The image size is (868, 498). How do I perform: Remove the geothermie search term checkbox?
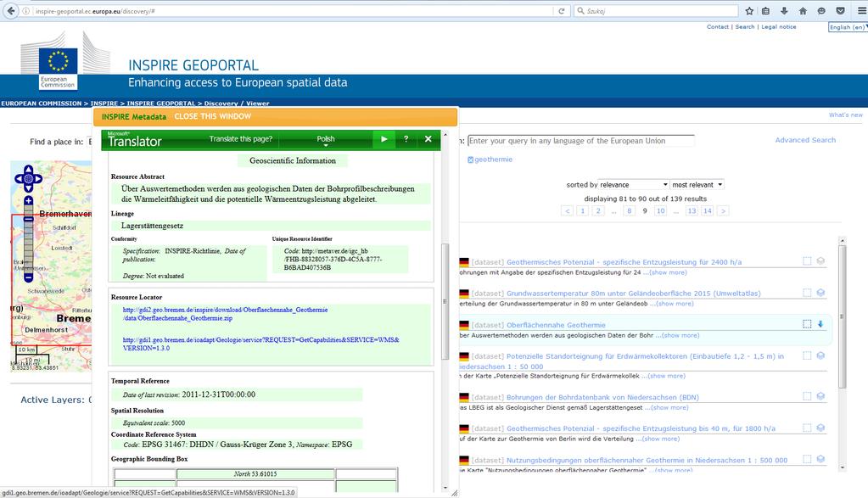click(471, 159)
